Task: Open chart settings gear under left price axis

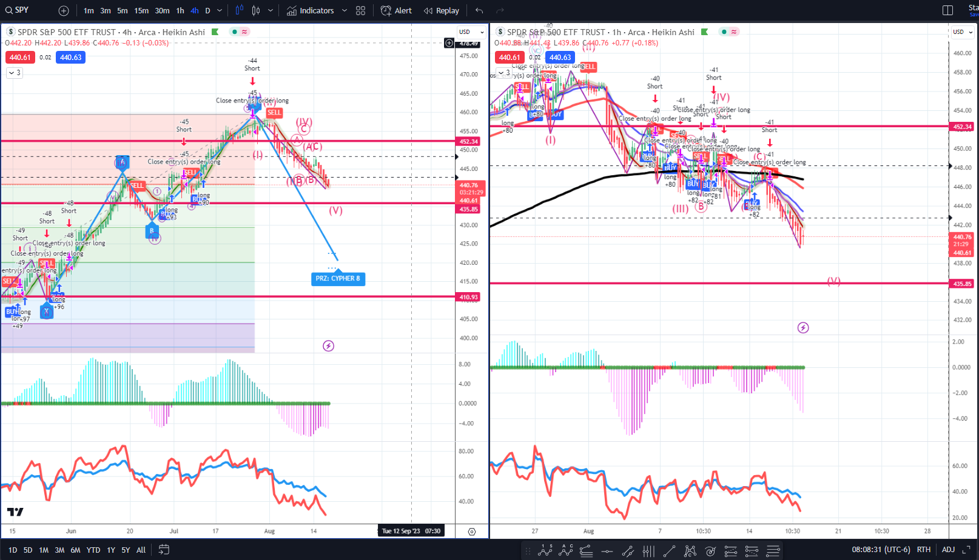Action: tap(472, 532)
